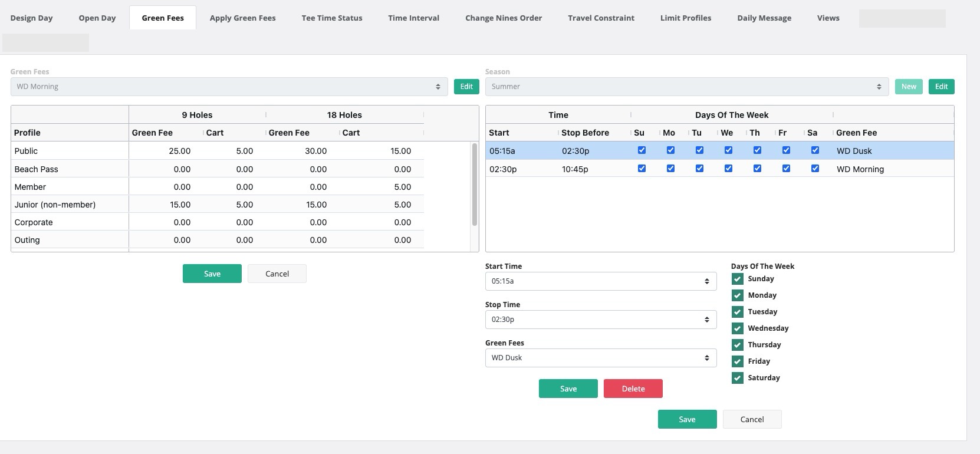
Task: Uncheck the Thursday checkbox
Action: point(737,345)
